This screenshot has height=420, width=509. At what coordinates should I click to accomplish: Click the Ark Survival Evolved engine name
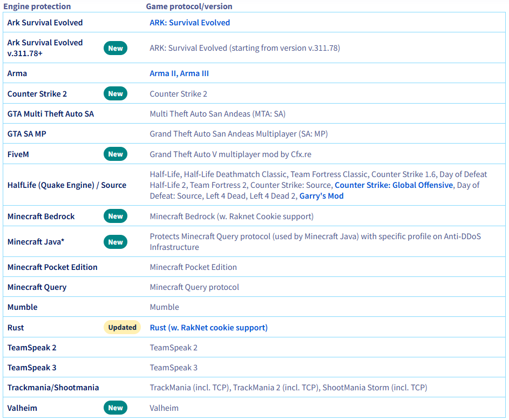[45, 23]
